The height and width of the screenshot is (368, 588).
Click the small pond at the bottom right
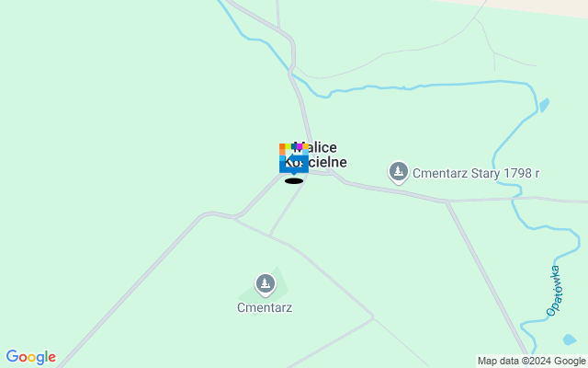click(570, 339)
